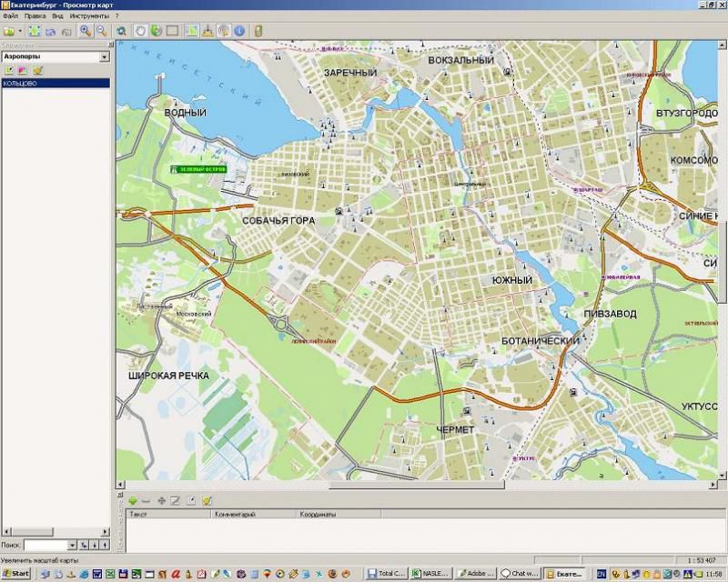Click the Координаты column header
728x582 pixels.
[x=318, y=515]
